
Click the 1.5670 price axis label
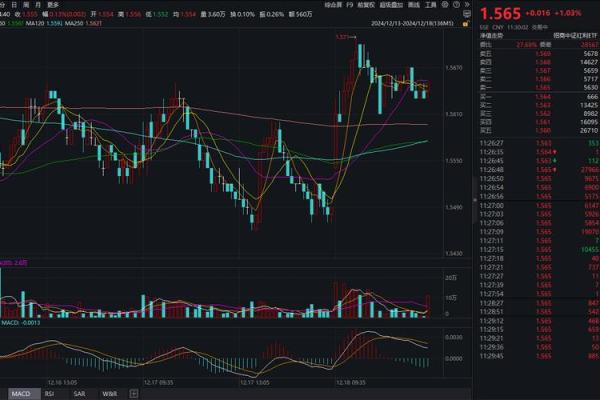(x=454, y=68)
